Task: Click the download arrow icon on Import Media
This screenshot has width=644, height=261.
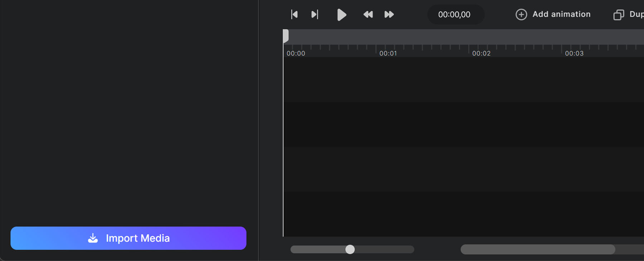Action: 93,238
